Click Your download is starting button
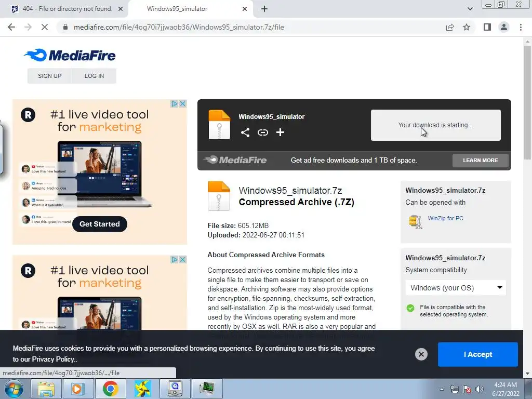This screenshot has width=532, height=399. coord(436,125)
